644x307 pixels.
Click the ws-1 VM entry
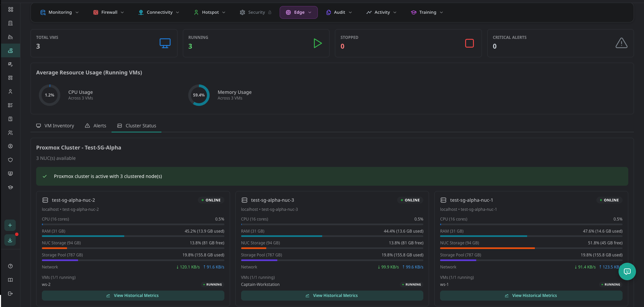[444, 285]
